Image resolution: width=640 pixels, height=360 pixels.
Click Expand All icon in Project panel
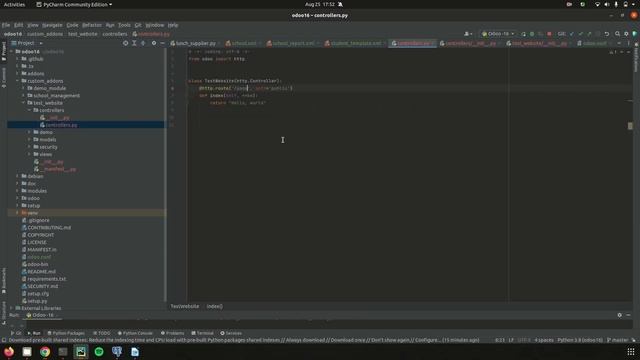(134, 43)
